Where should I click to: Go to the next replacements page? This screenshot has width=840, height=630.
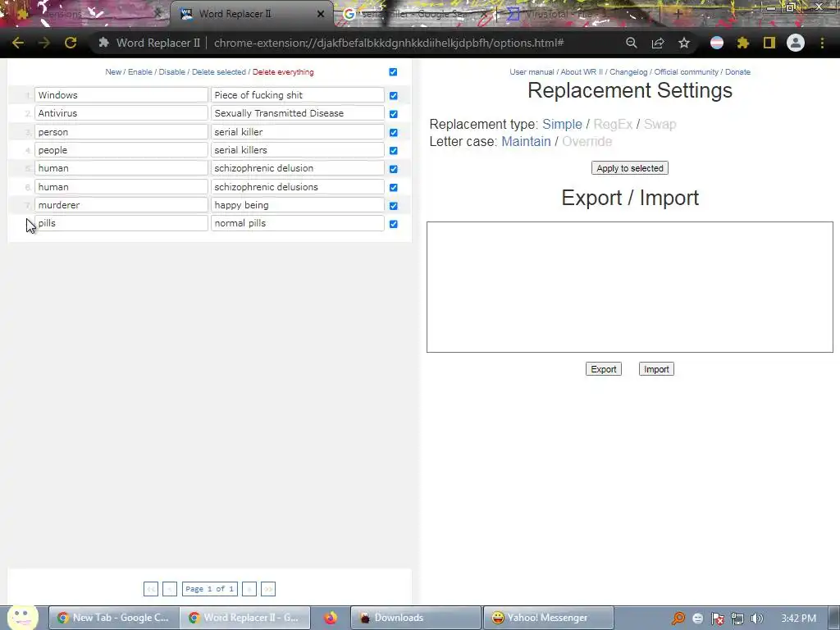point(249,589)
